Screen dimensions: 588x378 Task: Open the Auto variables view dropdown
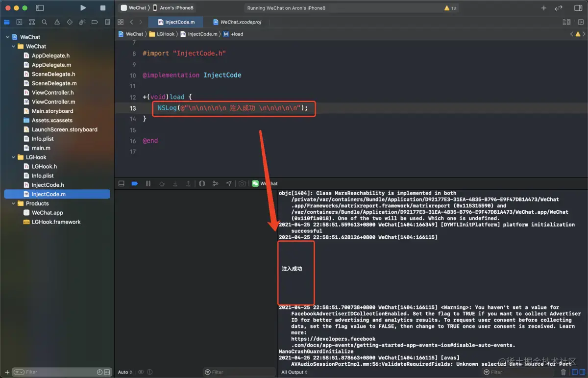(125, 373)
